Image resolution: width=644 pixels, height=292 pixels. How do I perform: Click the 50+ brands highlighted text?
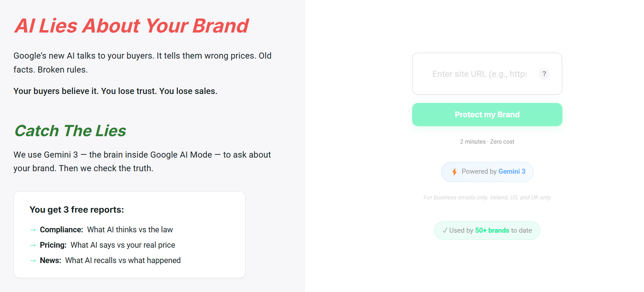(x=492, y=231)
